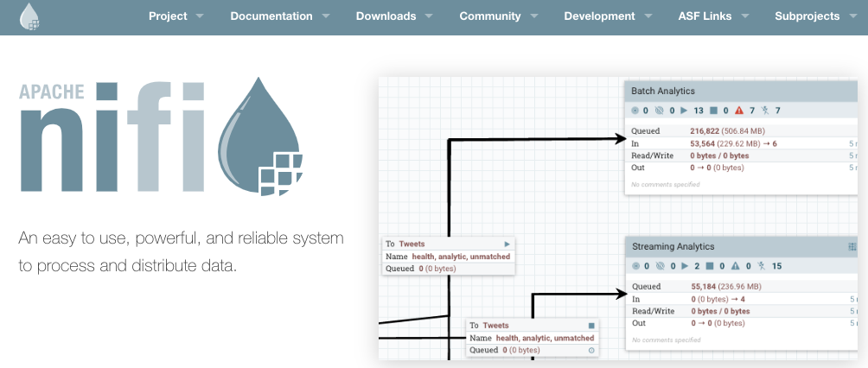Image resolution: width=868 pixels, height=368 pixels.
Task: Click Name row of lower To Tweets connection
Action: coord(532,338)
